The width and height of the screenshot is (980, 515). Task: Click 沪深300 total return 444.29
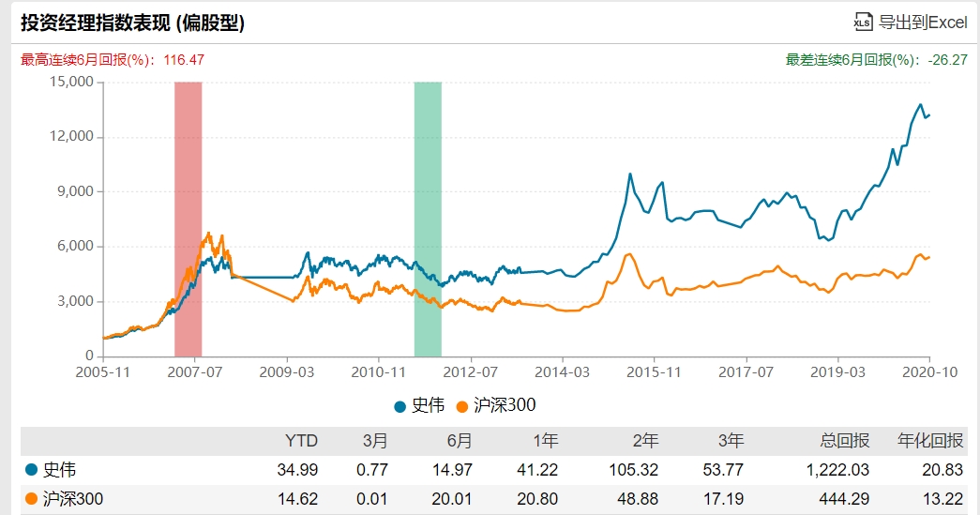coord(844,499)
